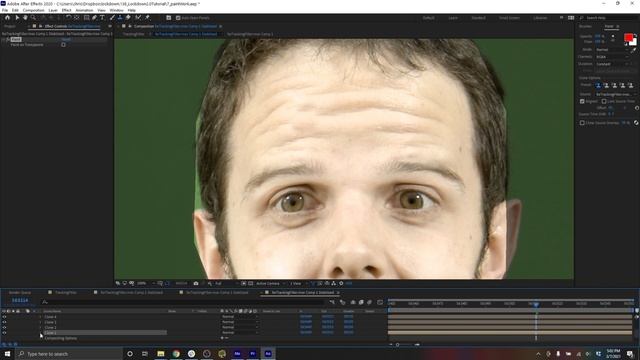Click Cortana circle icon on taskbar
Viewport: 640px width, 360px height.
pos(130,353)
